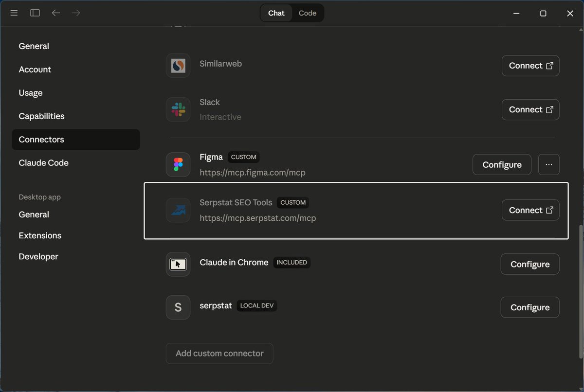Click the Slack logo icon
Screen dimensions: 584x392
178,109
